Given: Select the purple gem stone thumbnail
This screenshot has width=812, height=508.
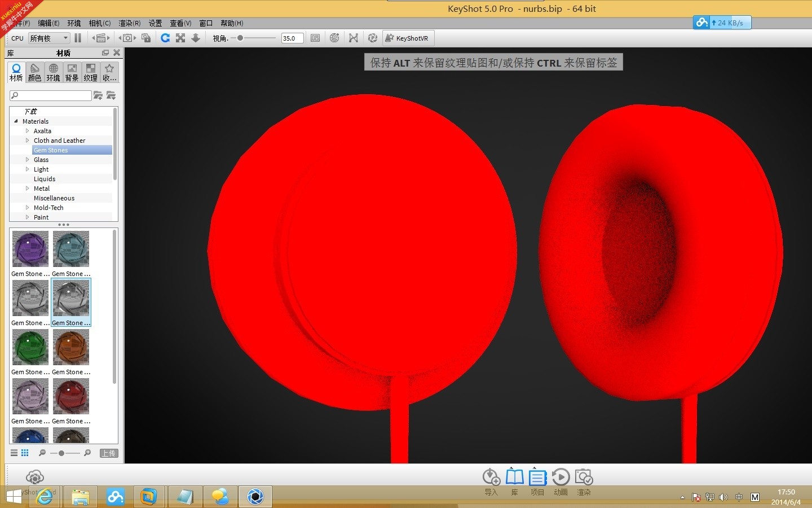Looking at the screenshot, I should point(30,249).
